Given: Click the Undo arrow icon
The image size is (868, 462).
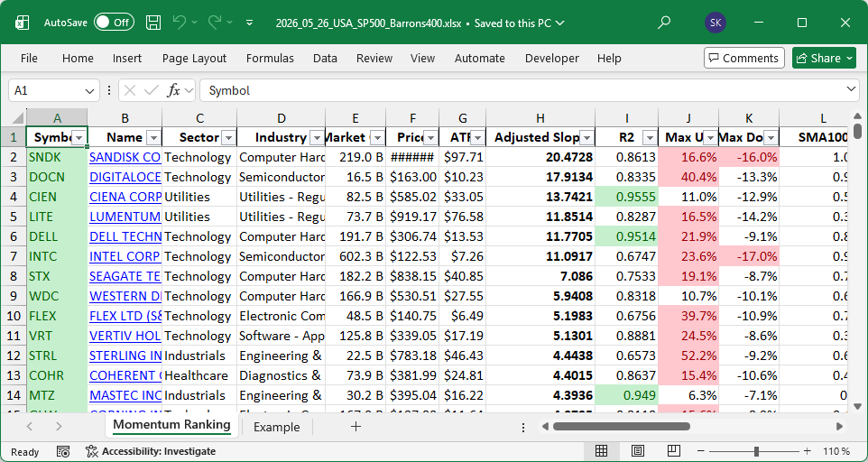Looking at the screenshot, I should coord(180,23).
